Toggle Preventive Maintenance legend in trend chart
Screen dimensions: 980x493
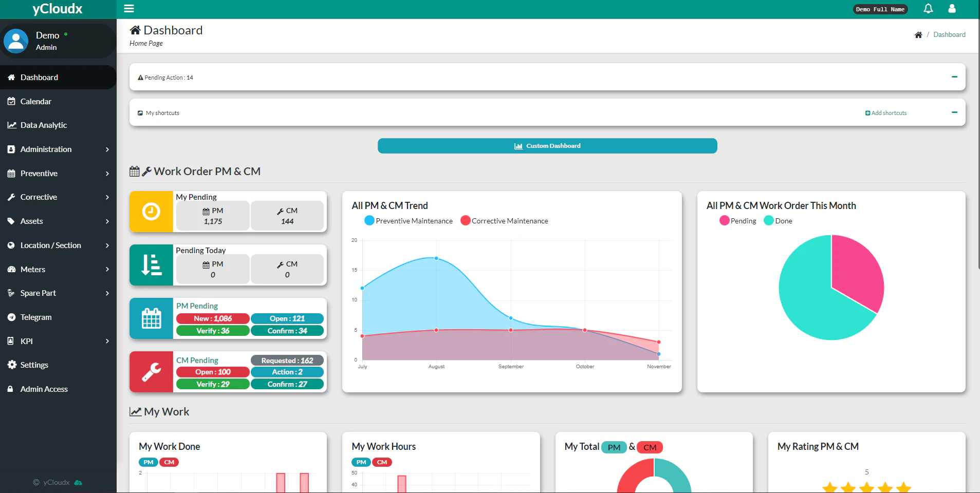point(408,220)
